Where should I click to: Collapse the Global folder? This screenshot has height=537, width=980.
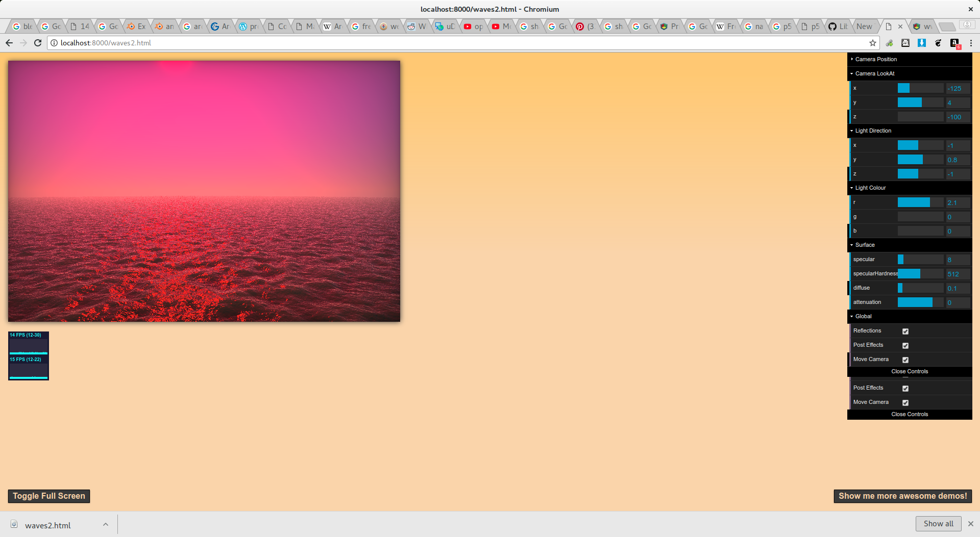(910, 316)
